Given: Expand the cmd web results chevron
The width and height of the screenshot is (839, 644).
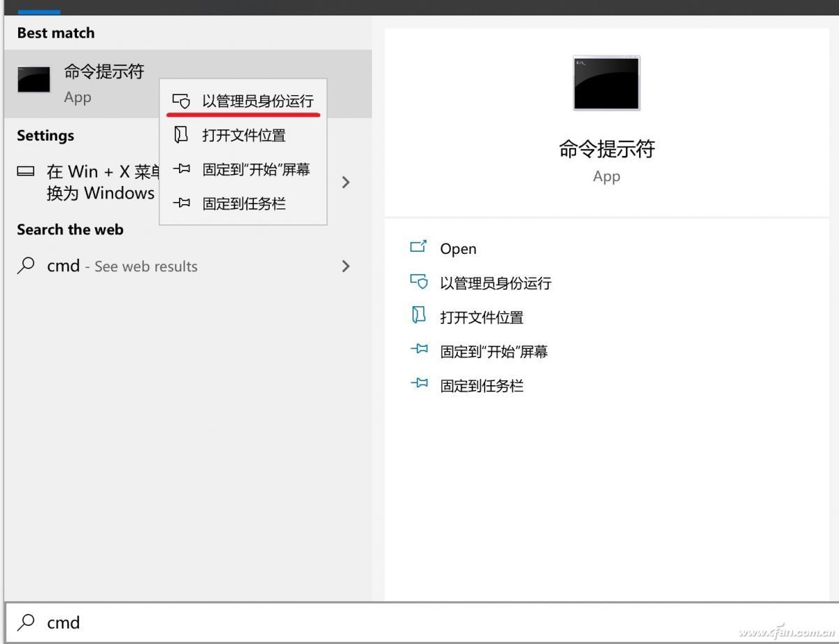Looking at the screenshot, I should click(346, 266).
